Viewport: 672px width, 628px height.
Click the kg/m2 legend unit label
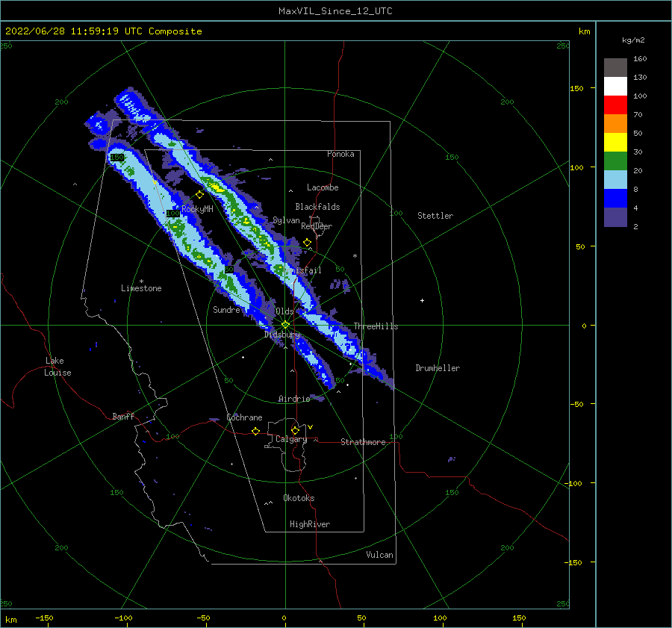coord(633,40)
